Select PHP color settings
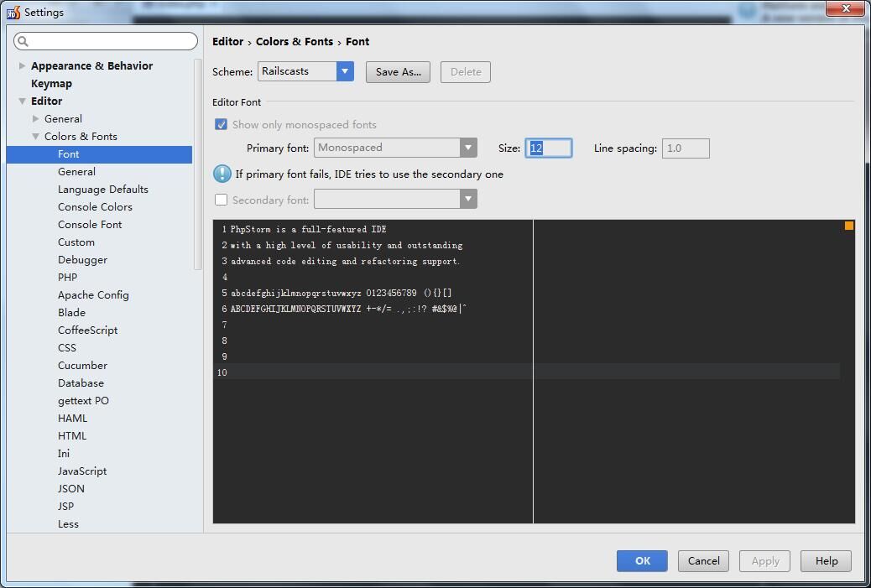This screenshot has height=588, width=871. pyautogui.click(x=67, y=277)
